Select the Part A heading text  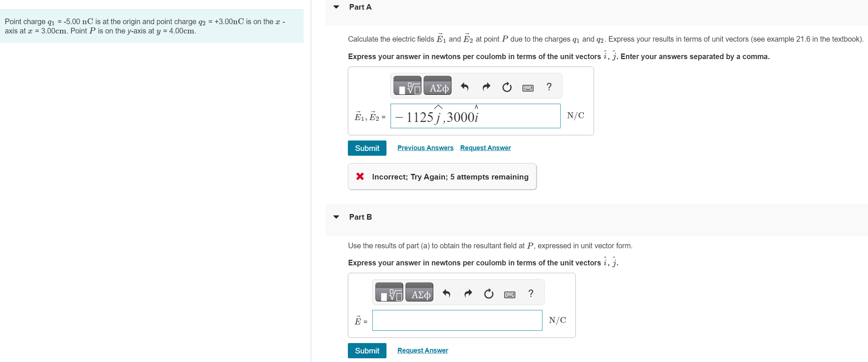point(360,7)
